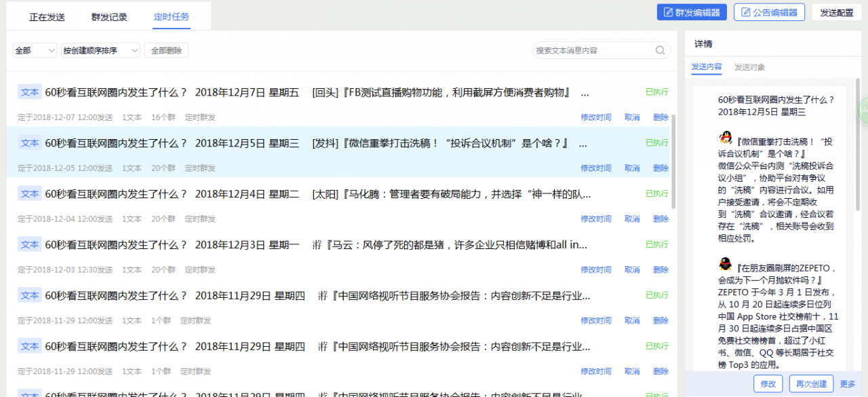This screenshot has height=397, width=868.
Task: Open 发送配置 settings
Action: click(x=837, y=12)
